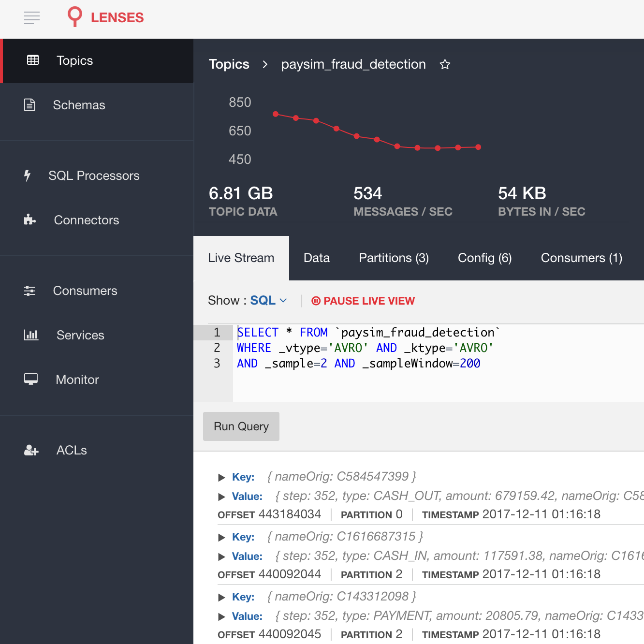
Task: Open the hamburger menu icon
Action: click(x=32, y=18)
